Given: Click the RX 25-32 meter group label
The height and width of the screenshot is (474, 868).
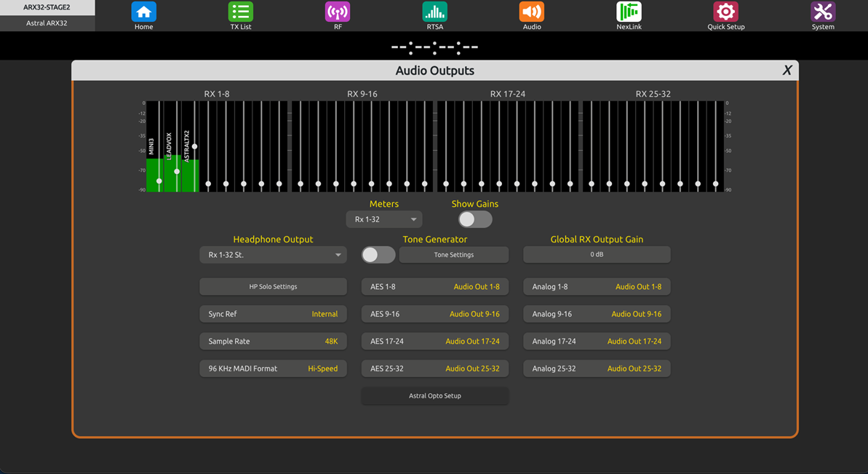Looking at the screenshot, I should (653, 94).
